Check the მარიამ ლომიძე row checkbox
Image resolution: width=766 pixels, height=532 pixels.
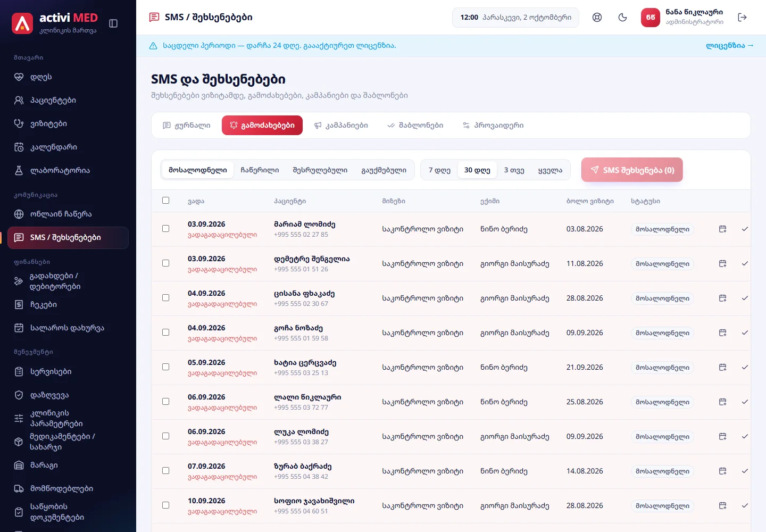pos(166,229)
